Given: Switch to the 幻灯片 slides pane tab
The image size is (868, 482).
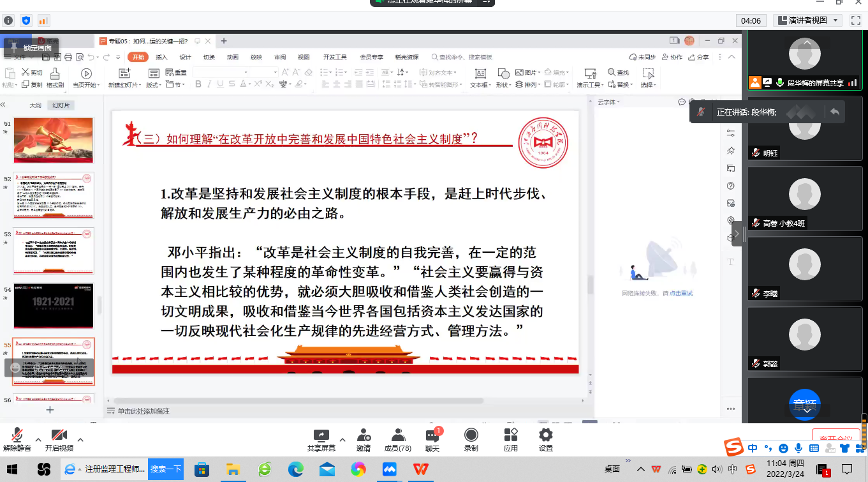Looking at the screenshot, I should pyautogui.click(x=61, y=105).
